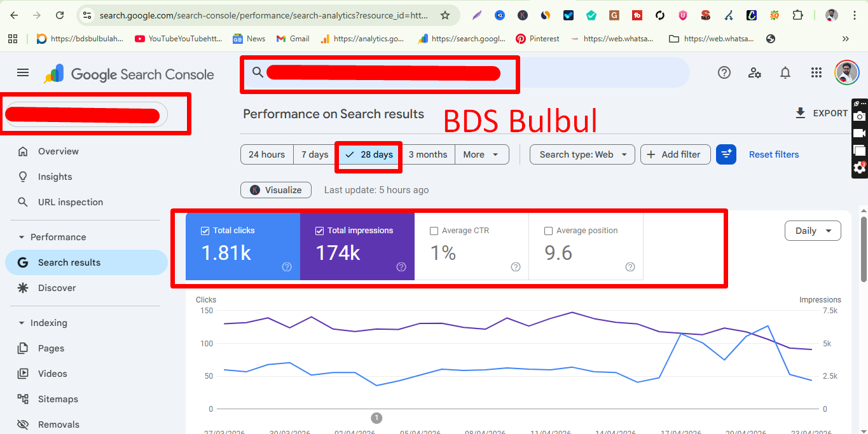Viewport: 868px width, 434px height.
Task: Open the Google apps launcher grid
Action: (x=816, y=72)
